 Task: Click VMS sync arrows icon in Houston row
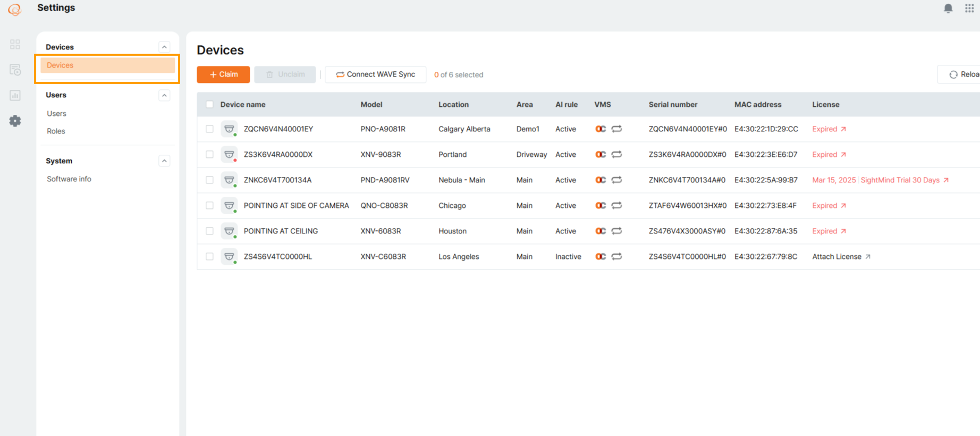616,231
